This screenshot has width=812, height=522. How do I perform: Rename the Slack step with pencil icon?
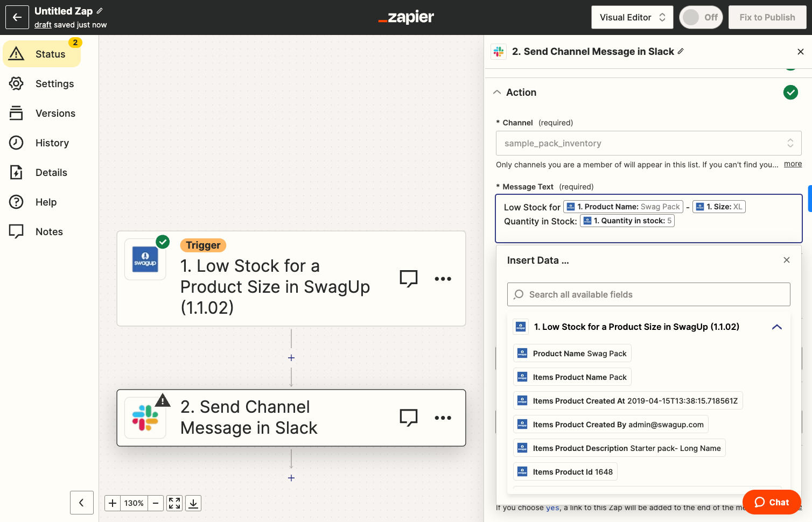[x=681, y=51]
